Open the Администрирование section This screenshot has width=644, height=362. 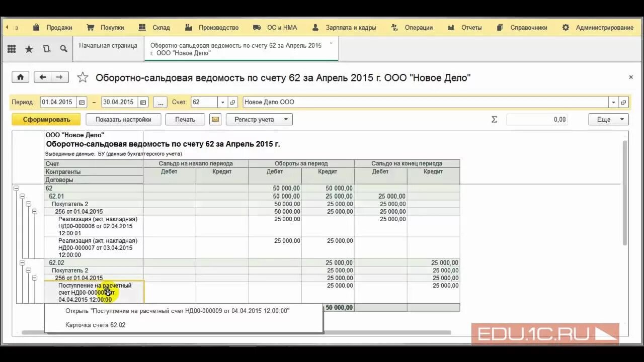[598, 28]
